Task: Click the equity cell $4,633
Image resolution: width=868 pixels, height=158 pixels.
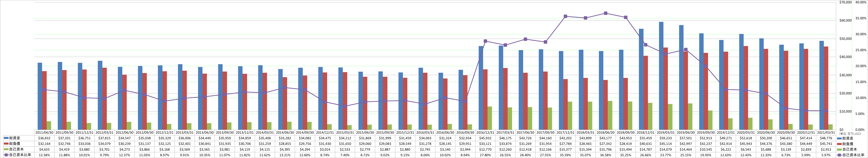Action: pyautogui.click(x=44, y=149)
